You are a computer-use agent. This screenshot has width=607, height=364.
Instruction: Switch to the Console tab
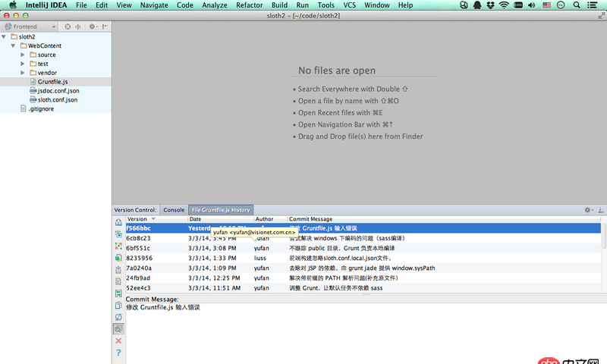[x=174, y=209]
